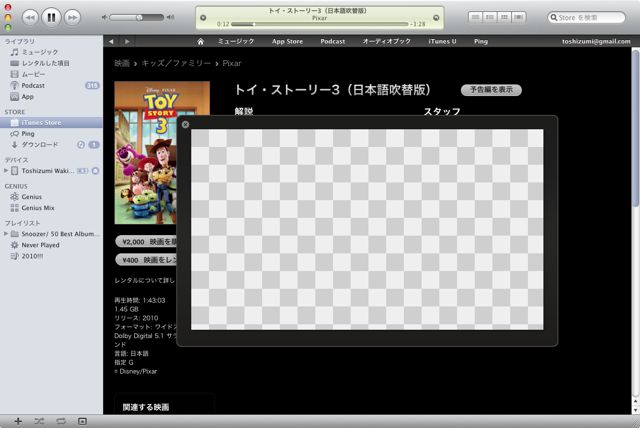Open the iTunes U tab
The width and height of the screenshot is (640, 428).
point(442,41)
